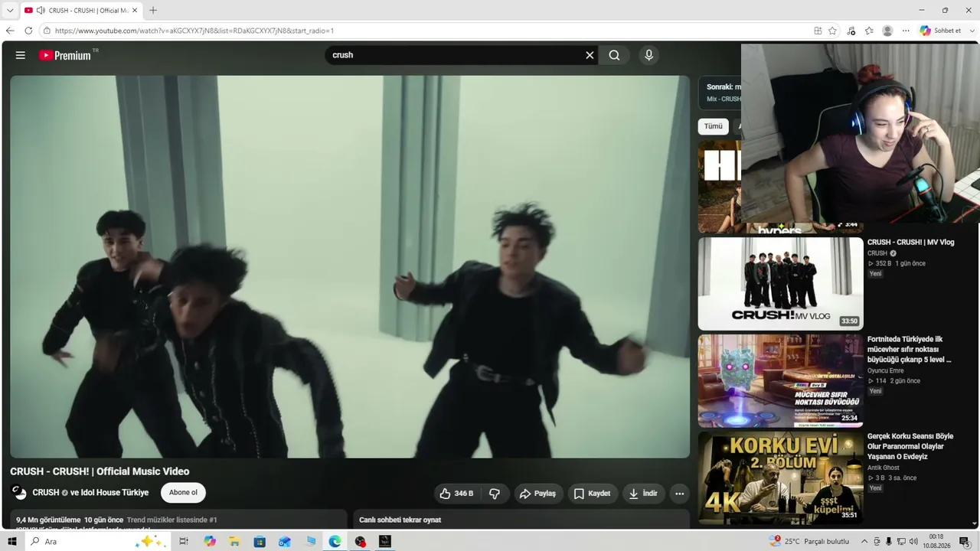The height and width of the screenshot is (551, 980).
Task: Open media control music icon in toolbar
Action: pyautogui.click(x=851, y=31)
